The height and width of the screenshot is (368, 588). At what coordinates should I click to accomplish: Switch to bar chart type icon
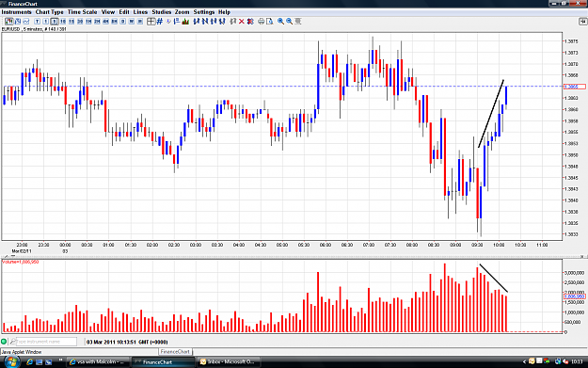click(x=18, y=22)
